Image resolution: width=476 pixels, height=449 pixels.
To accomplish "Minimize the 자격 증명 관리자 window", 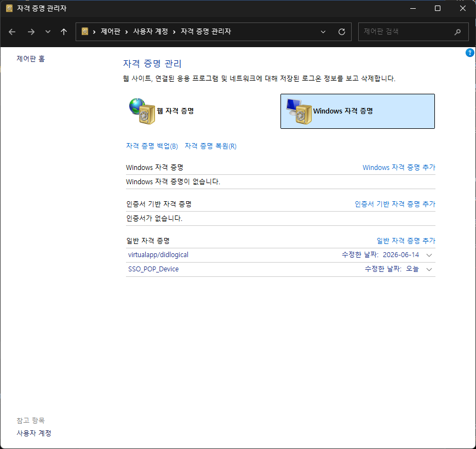I will point(413,9).
